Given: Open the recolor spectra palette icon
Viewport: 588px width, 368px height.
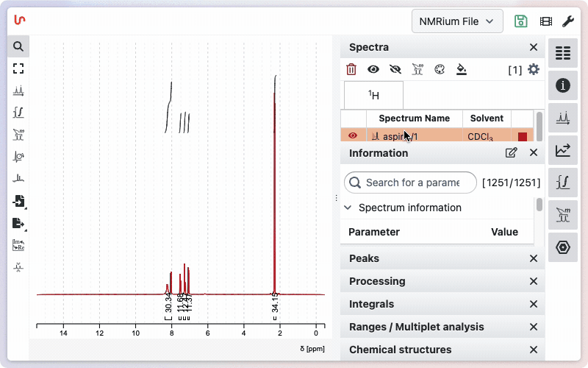Looking at the screenshot, I should tap(440, 69).
